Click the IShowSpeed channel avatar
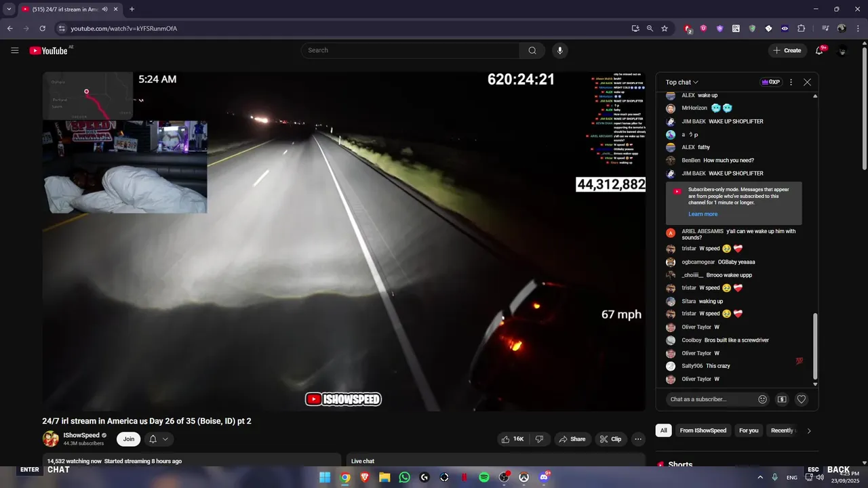The width and height of the screenshot is (868, 488). (x=51, y=439)
